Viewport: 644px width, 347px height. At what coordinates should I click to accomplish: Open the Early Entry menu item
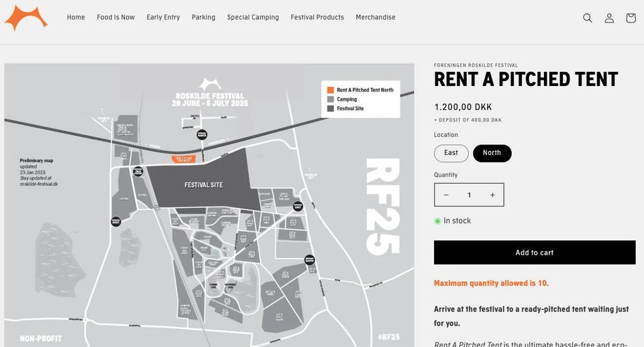pyautogui.click(x=163, y=17)
